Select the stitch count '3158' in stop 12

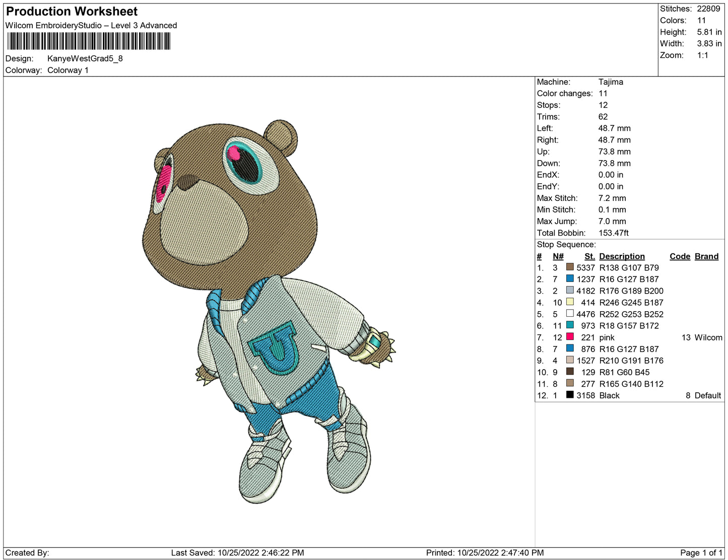coord(586,395)
